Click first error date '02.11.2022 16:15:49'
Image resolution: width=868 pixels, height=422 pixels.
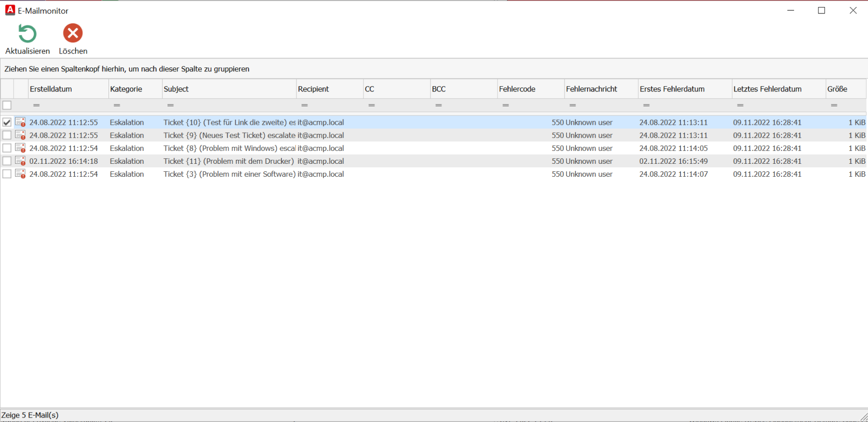(x=673, y=161)
